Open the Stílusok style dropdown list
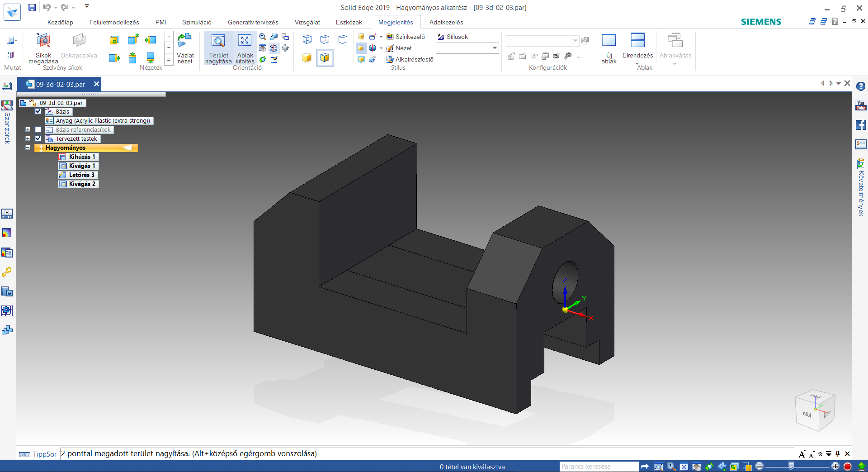This screenshot has width=868, height=472. pyautogui.click(x=494, y=48)
